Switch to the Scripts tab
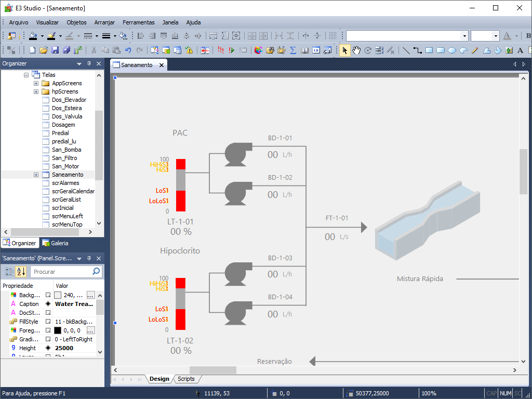Screen dimensions: 532x399 [187, 379]
